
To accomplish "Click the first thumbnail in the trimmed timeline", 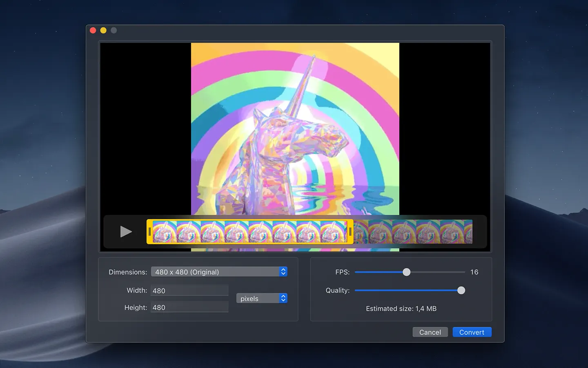I will 165,232.
